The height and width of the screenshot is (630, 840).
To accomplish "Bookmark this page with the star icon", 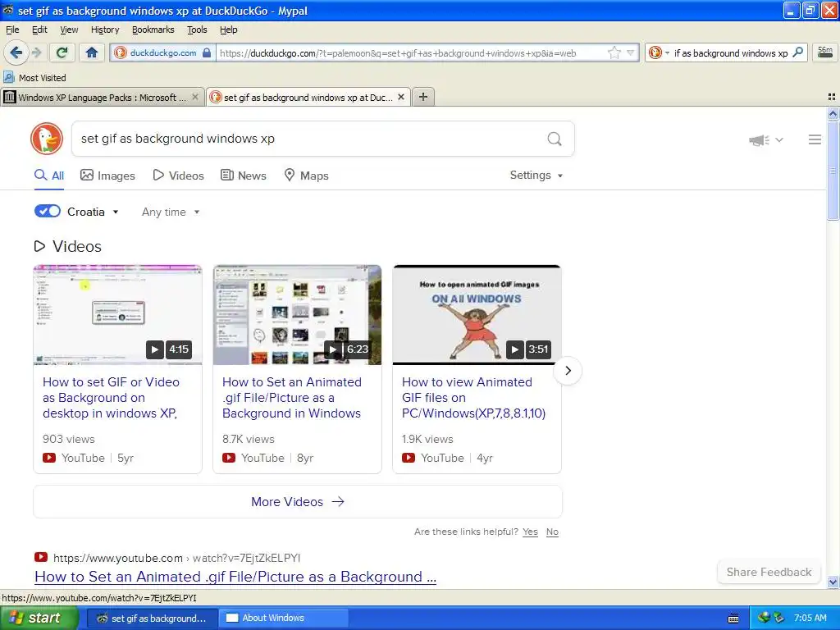I will point(614,52).
